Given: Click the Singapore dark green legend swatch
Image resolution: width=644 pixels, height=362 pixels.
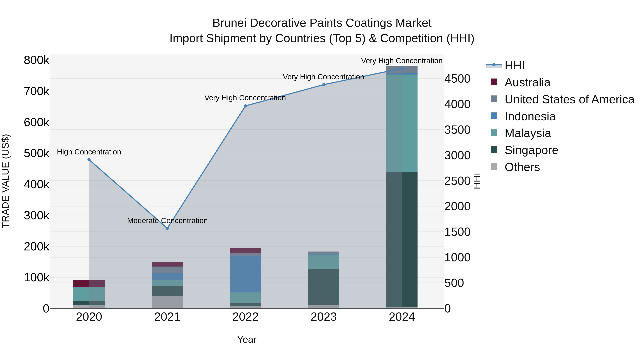Looking at the screenshot, I should point(494,150).
